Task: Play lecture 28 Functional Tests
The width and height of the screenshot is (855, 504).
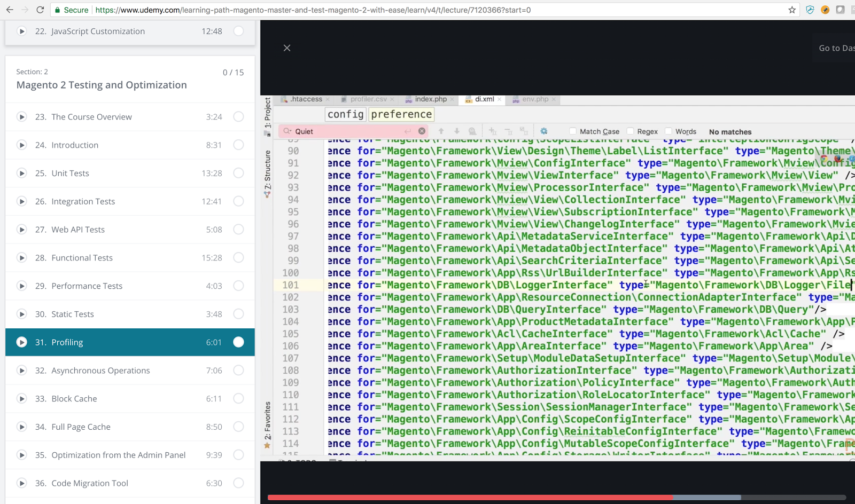Action: click(x=21, y=258)
